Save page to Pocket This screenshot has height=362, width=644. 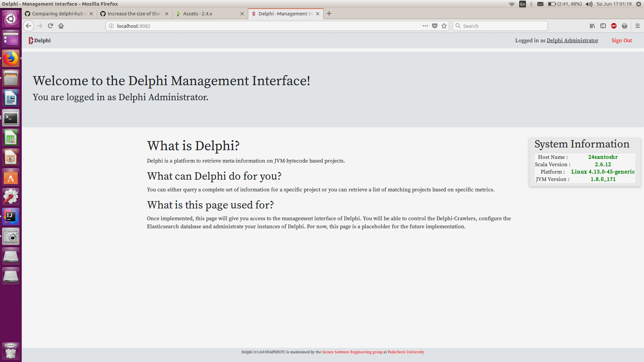435,26
